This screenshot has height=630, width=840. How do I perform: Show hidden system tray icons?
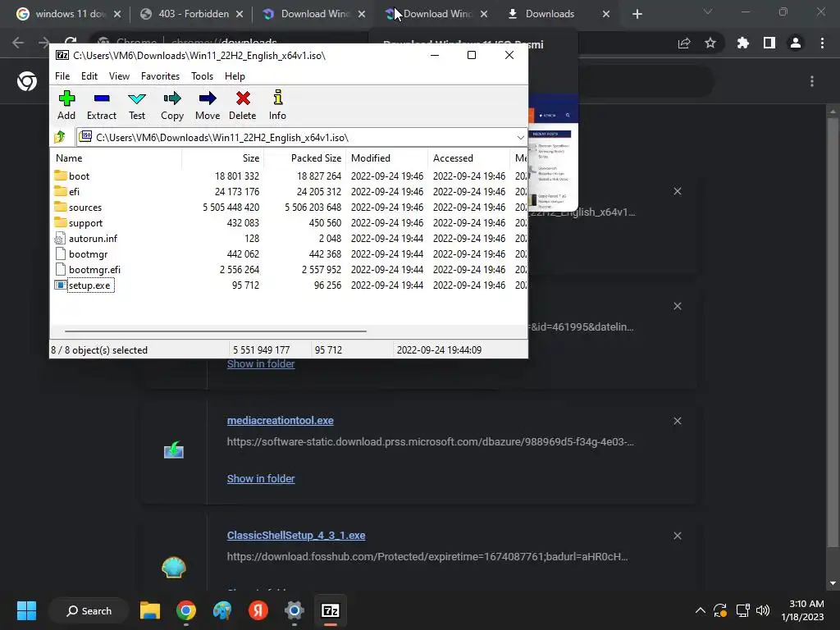[701, 610]
